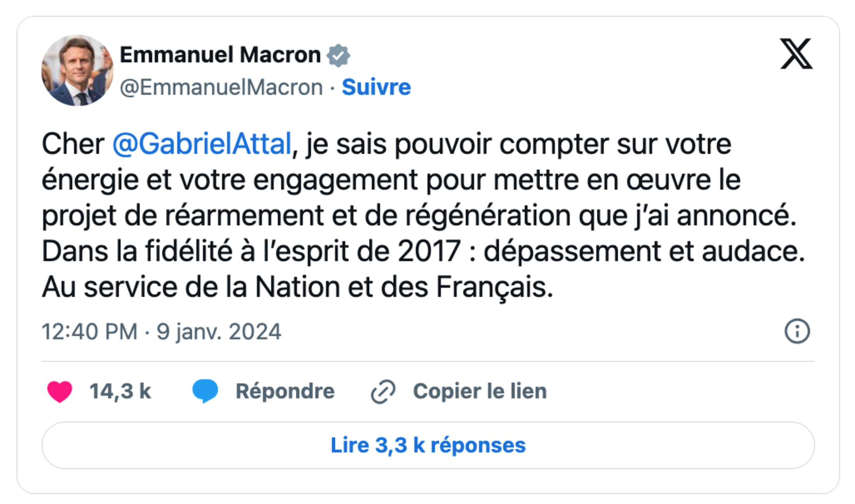Click the X logo in the tweet corner

(x=796, y=54)
